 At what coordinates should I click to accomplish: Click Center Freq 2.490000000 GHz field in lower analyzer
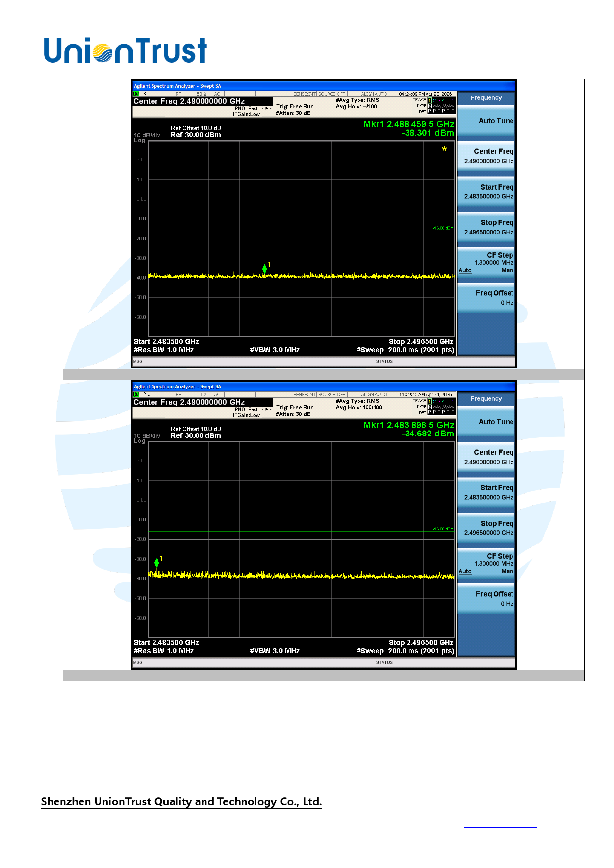click(203, 402)
